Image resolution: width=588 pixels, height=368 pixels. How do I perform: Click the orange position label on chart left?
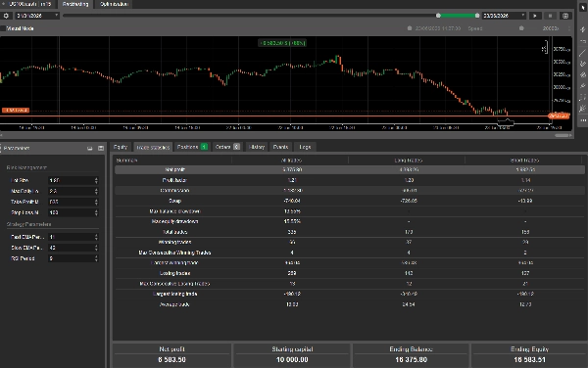pyautogui.click(x=16, y=110)
